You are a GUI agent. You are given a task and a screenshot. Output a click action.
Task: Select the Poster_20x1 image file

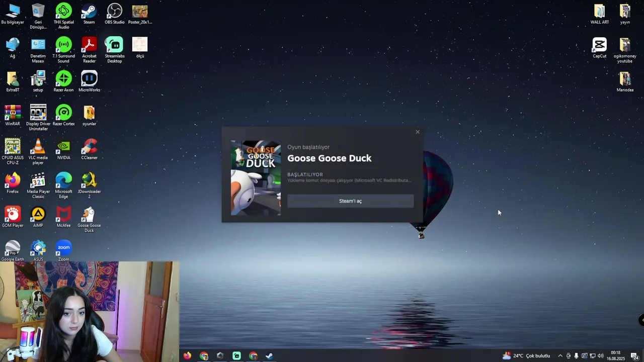pyautogui.click(x=140, y=14)
